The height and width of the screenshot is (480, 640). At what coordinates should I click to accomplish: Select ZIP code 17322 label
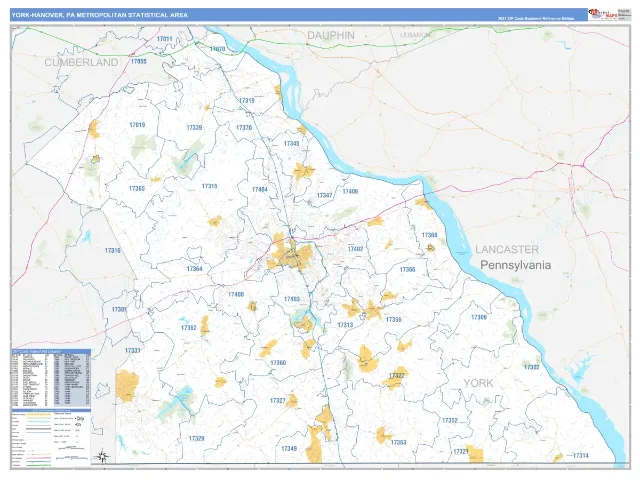coord(396,376)
